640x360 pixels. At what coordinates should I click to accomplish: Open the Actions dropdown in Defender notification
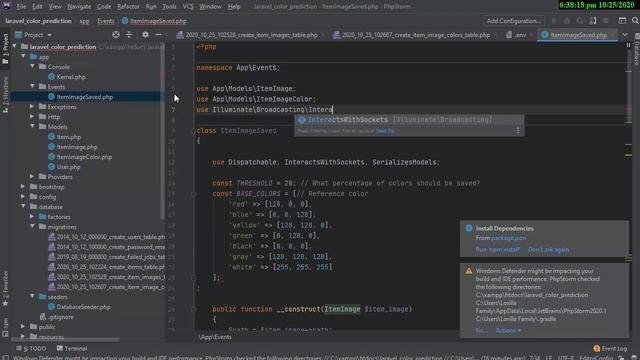pos(508,331)
